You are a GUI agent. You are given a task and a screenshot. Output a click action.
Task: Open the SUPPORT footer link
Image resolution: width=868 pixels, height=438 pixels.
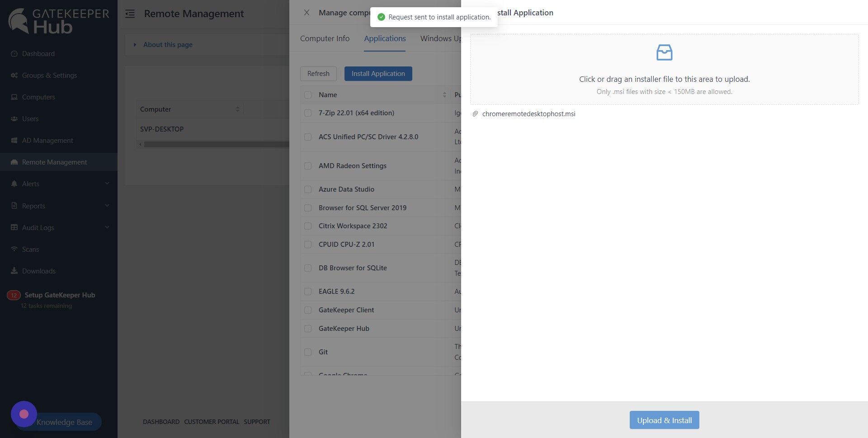(257, 422)
